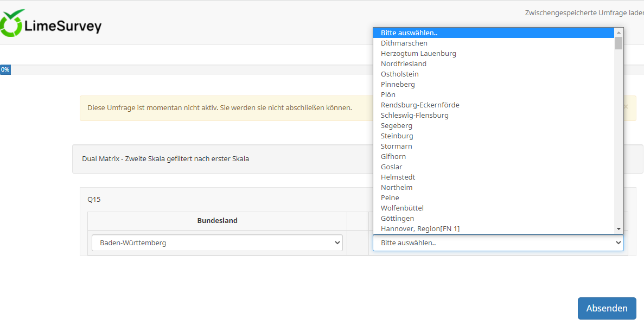Image resolution: width=644 pixels, height=325 pixels.
Task: Pick Göttingen from the list
Action: point(397,219)
